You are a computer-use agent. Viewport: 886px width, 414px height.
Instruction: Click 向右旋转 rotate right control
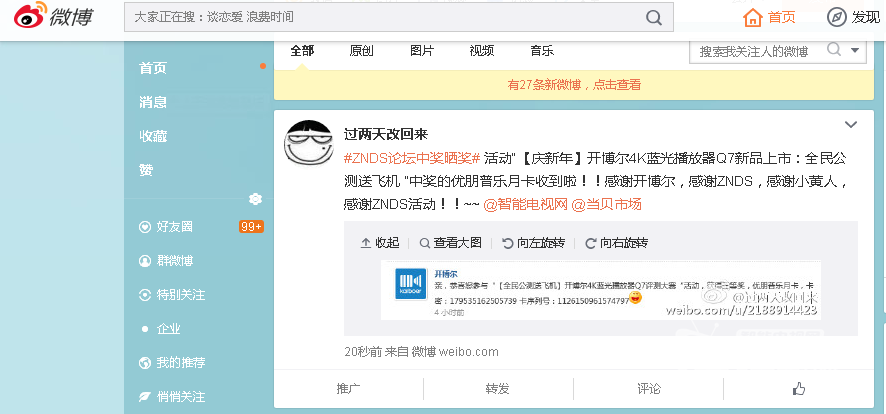click(616, 243)
